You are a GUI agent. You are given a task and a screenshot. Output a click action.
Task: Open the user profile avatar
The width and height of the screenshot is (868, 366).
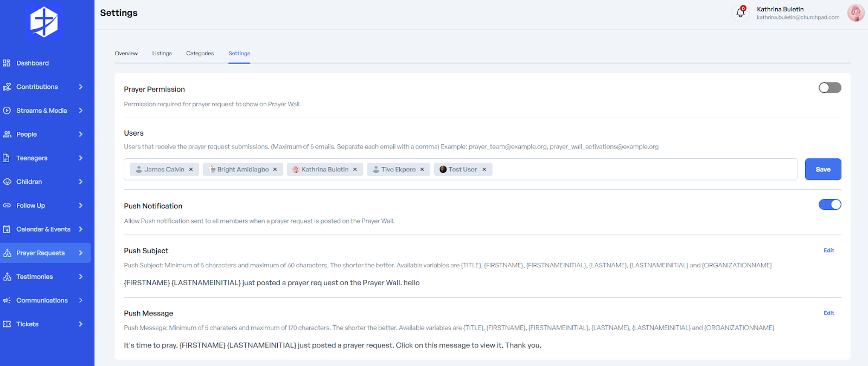[856, 13]
